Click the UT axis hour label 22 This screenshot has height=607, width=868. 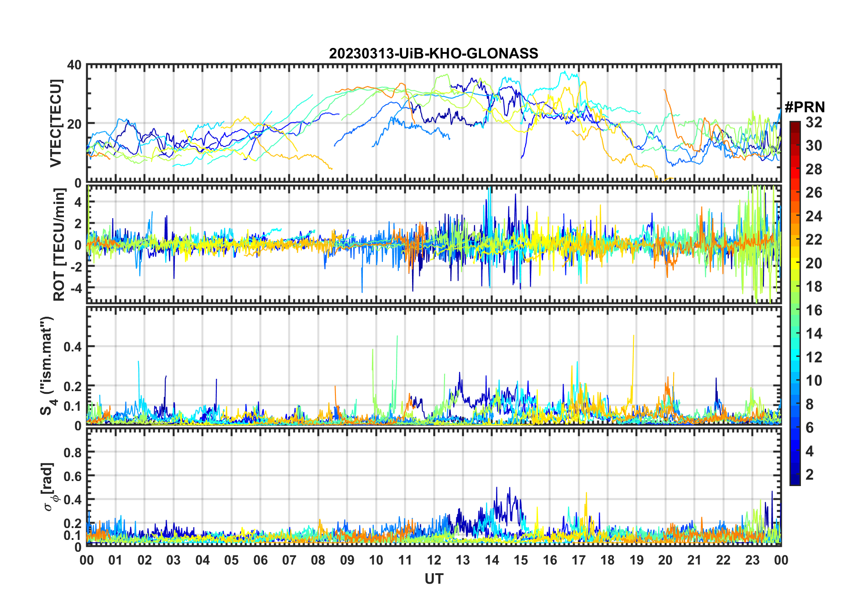(723, 560)
